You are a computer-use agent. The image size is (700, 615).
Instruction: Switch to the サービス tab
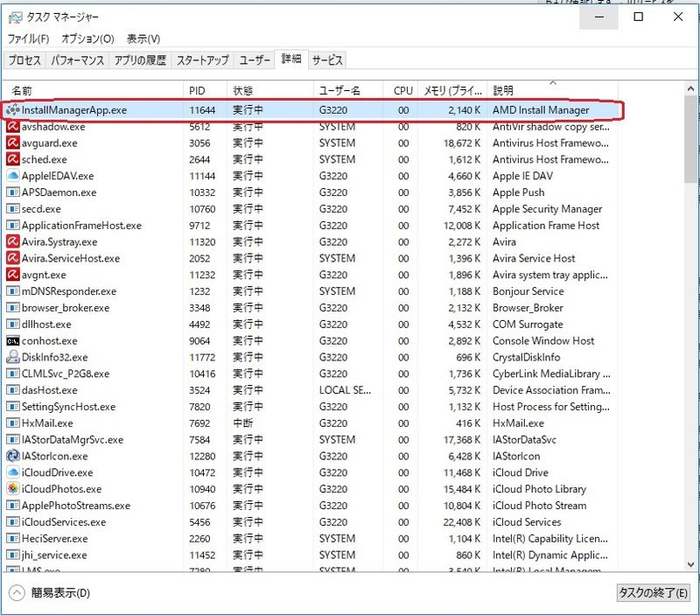(x=327, y=60)
